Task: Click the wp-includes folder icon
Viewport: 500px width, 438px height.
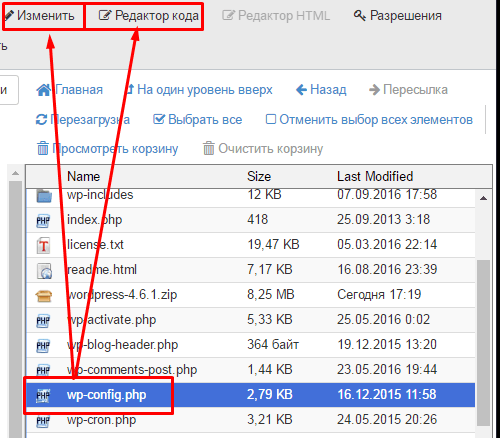Action: (x=44, y=196)
